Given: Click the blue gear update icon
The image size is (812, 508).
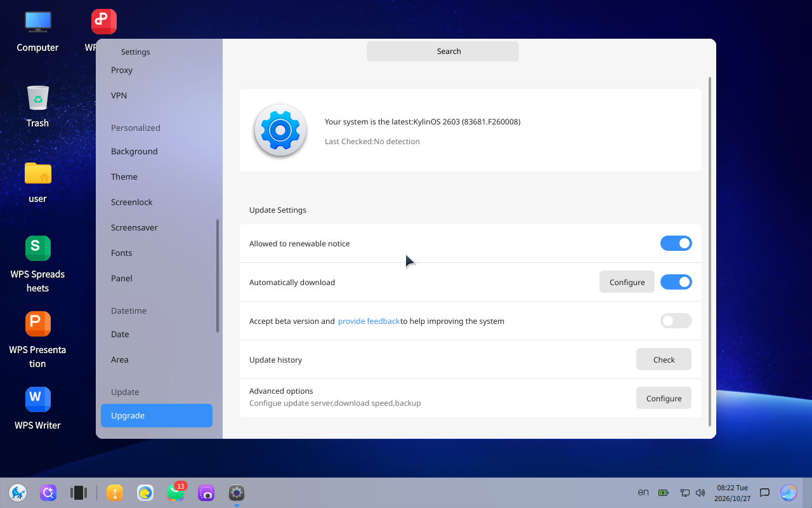Looking at the screenshot, I should (x=280, y=130).
